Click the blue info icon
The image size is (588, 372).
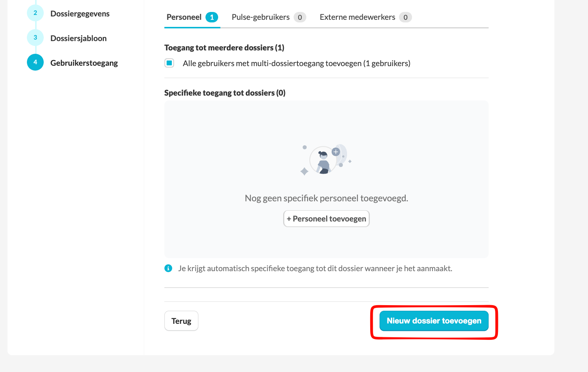[168, 268]
